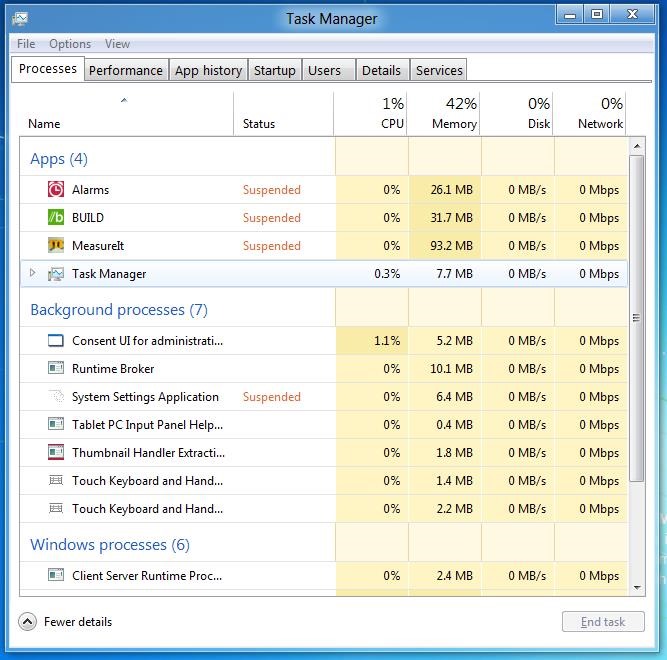Open the Users tab
The image size is (667, 660).
(328, 70)
